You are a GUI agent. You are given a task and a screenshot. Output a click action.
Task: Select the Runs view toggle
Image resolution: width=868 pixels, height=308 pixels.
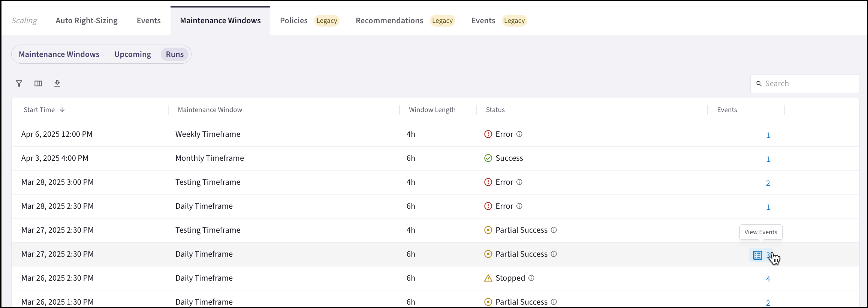pos(175,54)
